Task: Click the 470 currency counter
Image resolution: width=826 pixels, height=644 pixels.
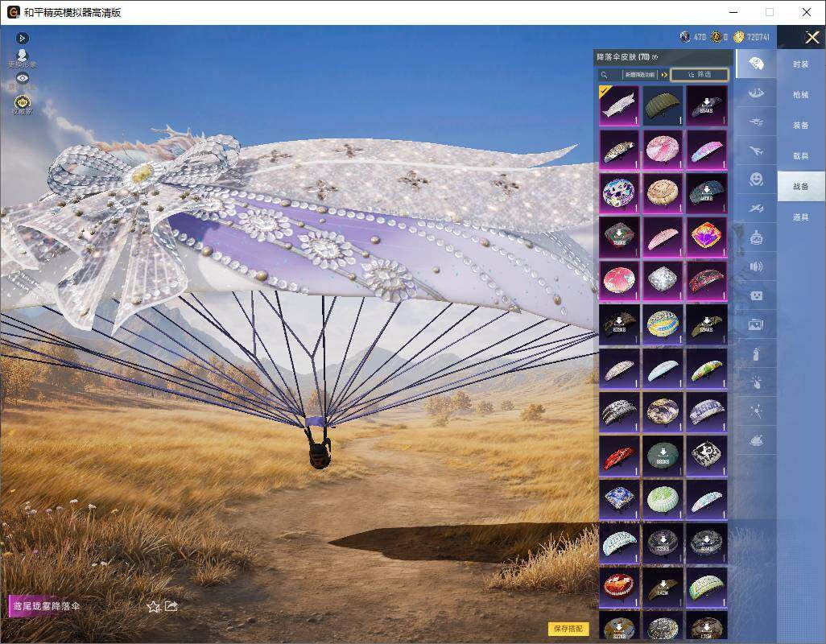Action: point(692,37)
